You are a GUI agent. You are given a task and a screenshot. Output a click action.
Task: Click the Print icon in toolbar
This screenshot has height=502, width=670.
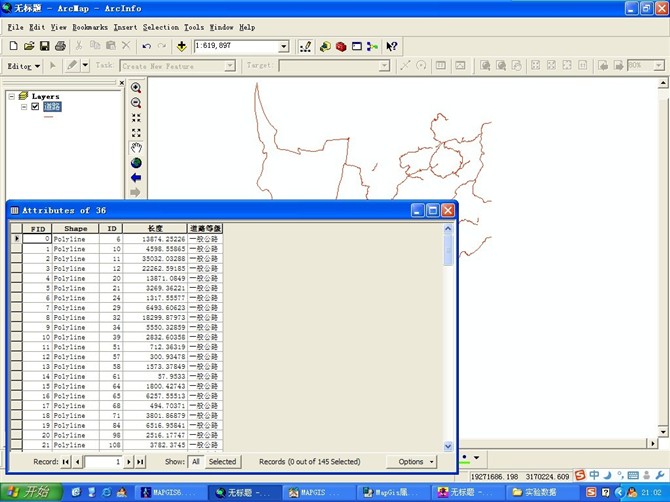[x=60, y=46]
